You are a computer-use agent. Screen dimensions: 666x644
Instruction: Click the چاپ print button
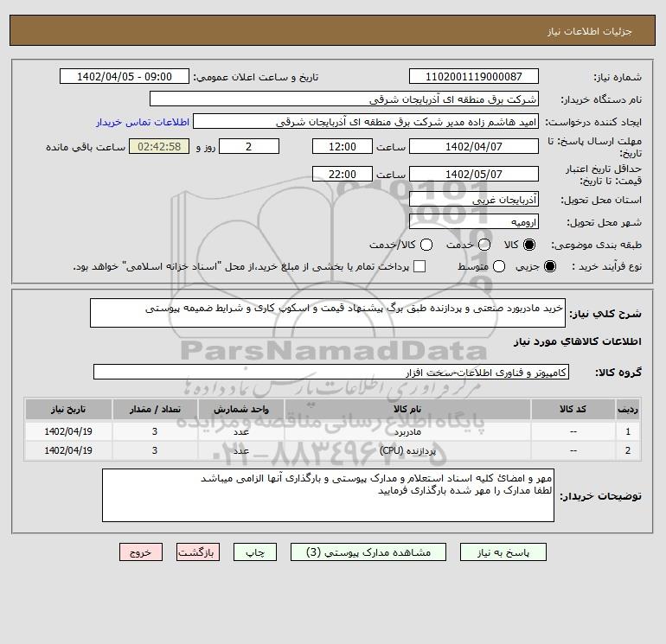pyautogui.click(x=255, y=552)
